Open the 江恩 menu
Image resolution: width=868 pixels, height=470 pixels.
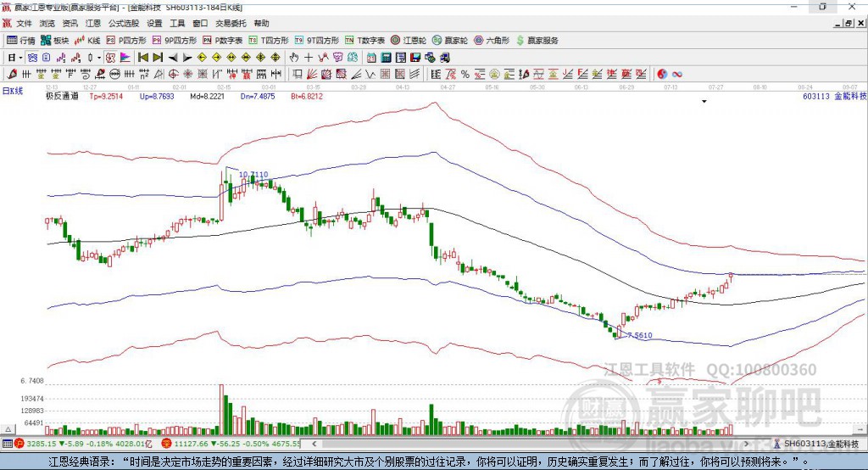coord(93,23)
